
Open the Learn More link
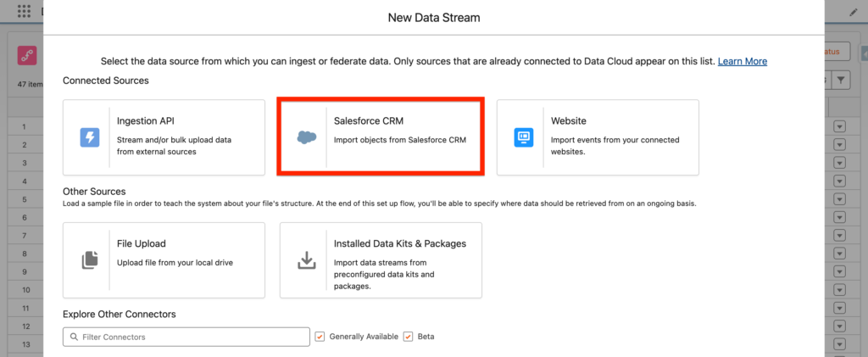coord(742,62)
